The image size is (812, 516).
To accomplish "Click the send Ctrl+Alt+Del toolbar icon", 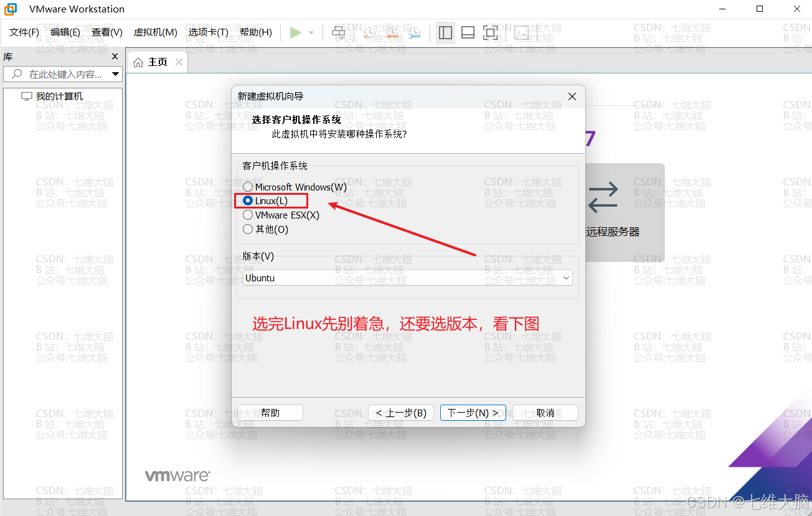I will click(x=339, y=32).
